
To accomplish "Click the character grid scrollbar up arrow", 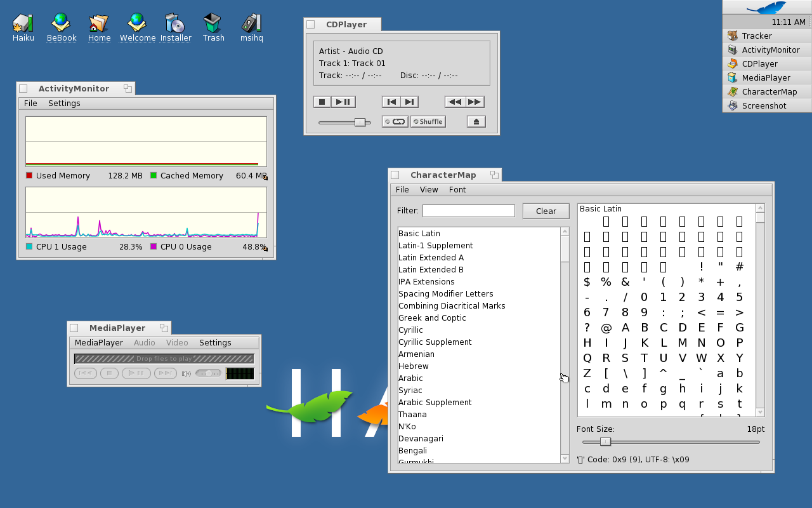I will pyautogui.click(x=760, y=208).
